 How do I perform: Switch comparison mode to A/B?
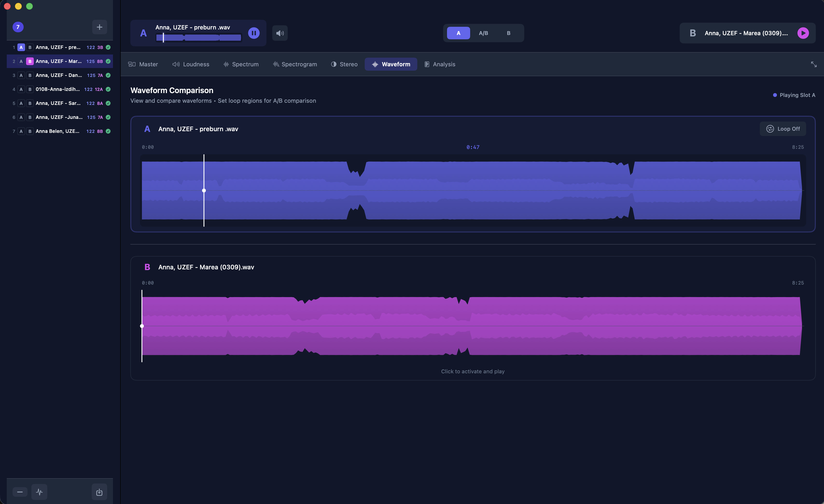pyautogui.click(x=483, y=33)
